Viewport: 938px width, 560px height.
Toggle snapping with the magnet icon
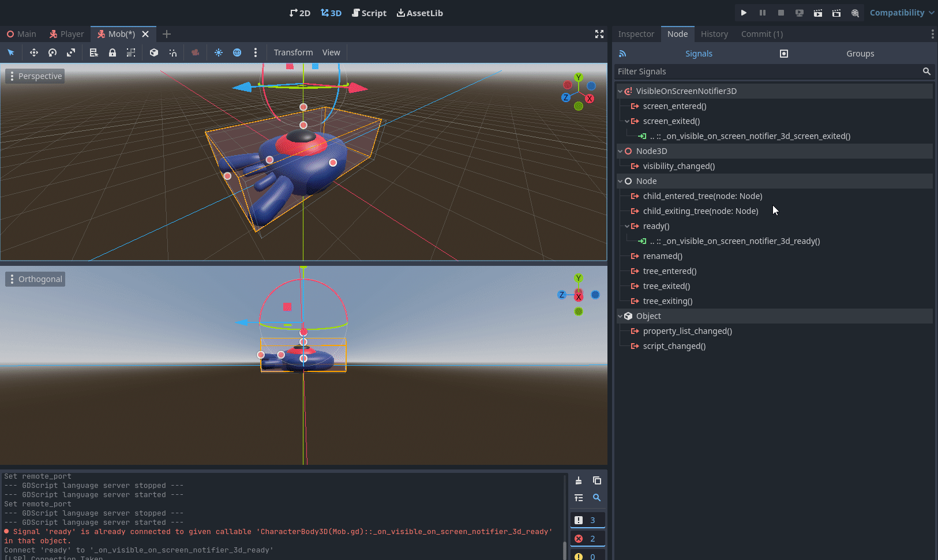(172, 52)
